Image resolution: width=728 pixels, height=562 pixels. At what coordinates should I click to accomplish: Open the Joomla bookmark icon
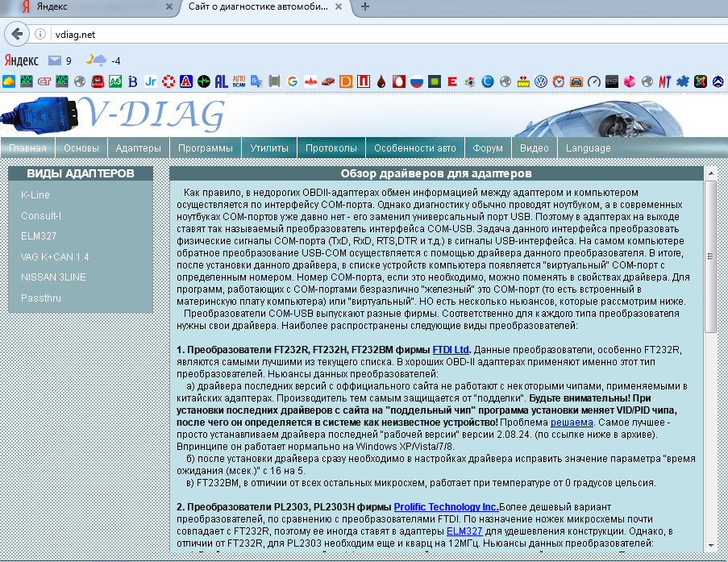click(x=700, y=81)
